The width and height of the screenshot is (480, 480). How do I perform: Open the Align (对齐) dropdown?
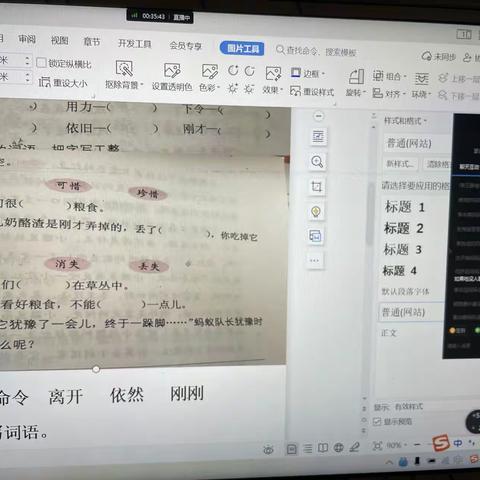pyautogui.click(x=389, y=94)
